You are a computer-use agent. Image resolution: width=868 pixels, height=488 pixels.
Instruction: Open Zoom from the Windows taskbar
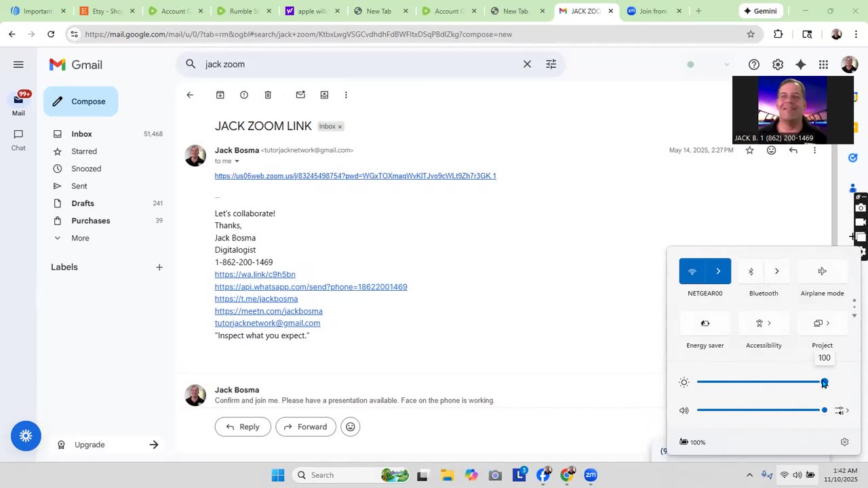[591, 475]
